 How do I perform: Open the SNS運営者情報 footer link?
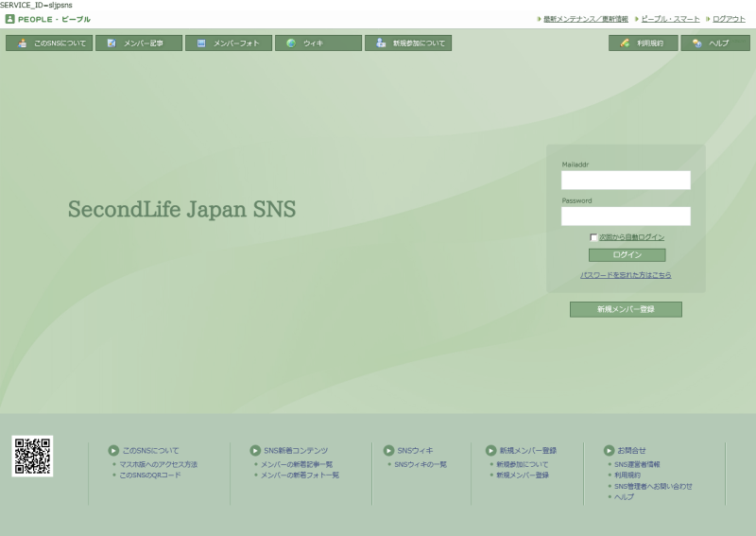tap(637, 464)
